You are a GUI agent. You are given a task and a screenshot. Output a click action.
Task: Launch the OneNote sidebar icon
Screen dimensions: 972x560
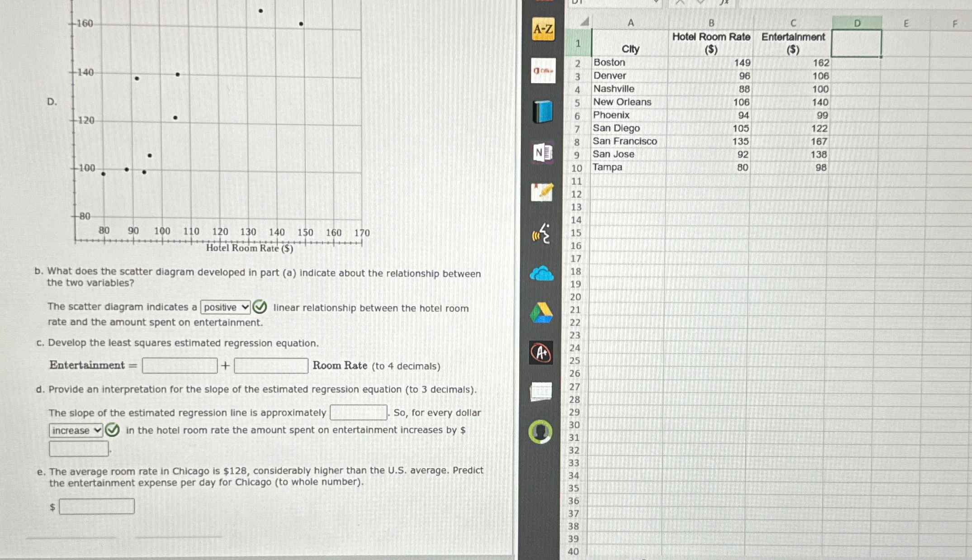click(542, 153)
